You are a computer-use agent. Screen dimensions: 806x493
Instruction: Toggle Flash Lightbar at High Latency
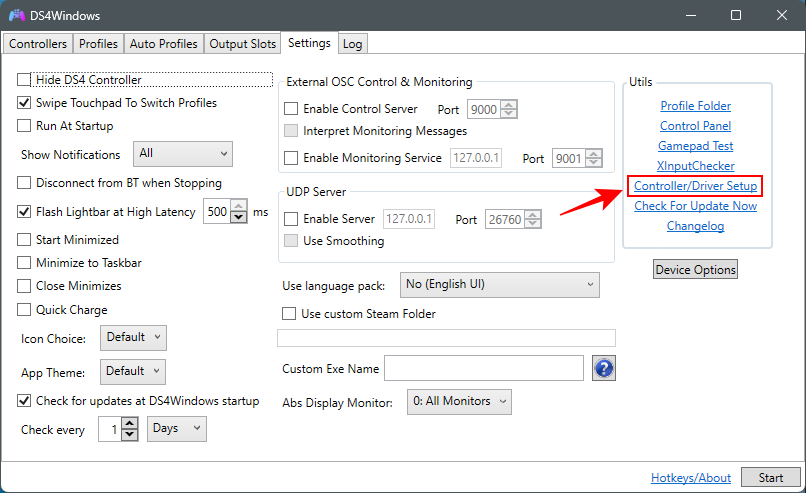[24, 211]
